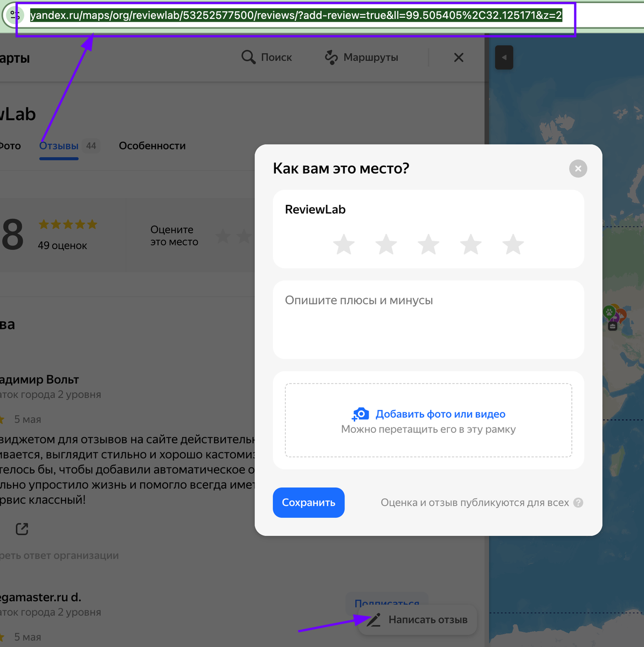Image resolution: width=644 pixels, height=647 pixels.
Task: Click the 'ReviewLab' name in dialog
Action: pyautogui.click(x=315, y=209)
